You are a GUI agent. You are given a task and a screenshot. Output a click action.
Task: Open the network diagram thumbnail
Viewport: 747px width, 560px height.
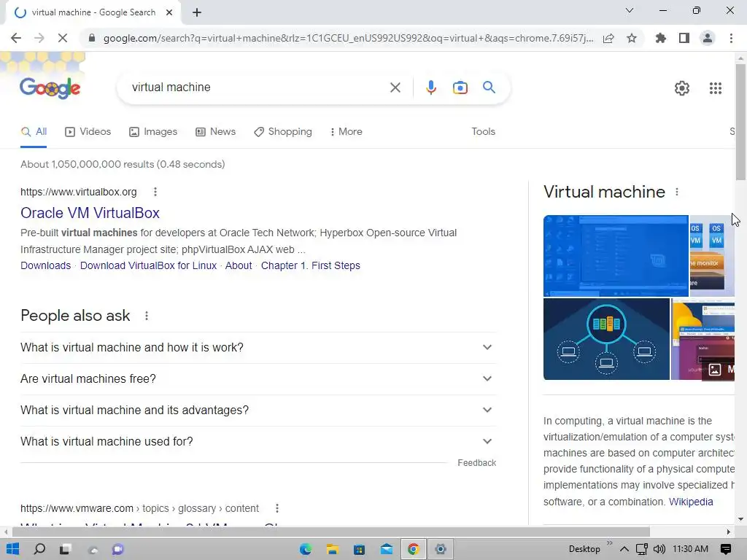pos(606,339)
